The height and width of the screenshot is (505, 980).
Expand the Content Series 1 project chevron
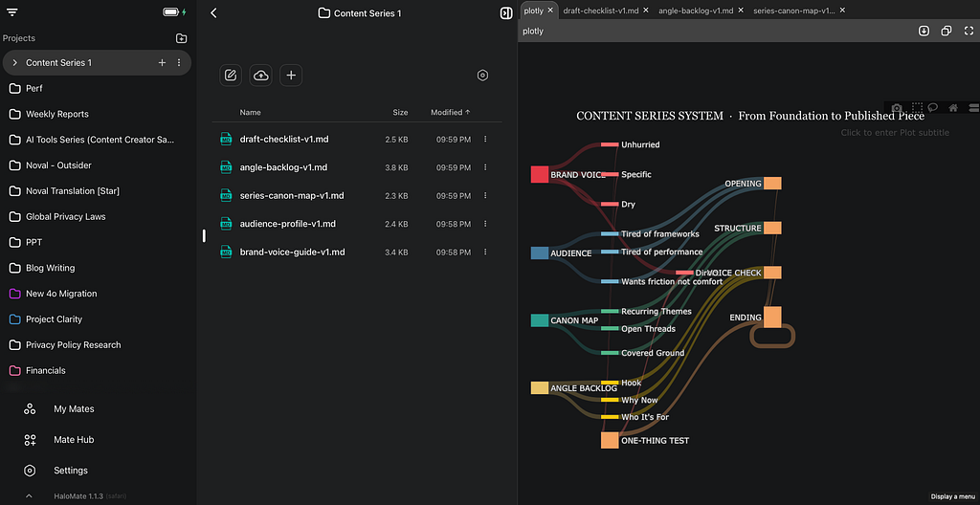pyautogui.click(x=14, y=62)
